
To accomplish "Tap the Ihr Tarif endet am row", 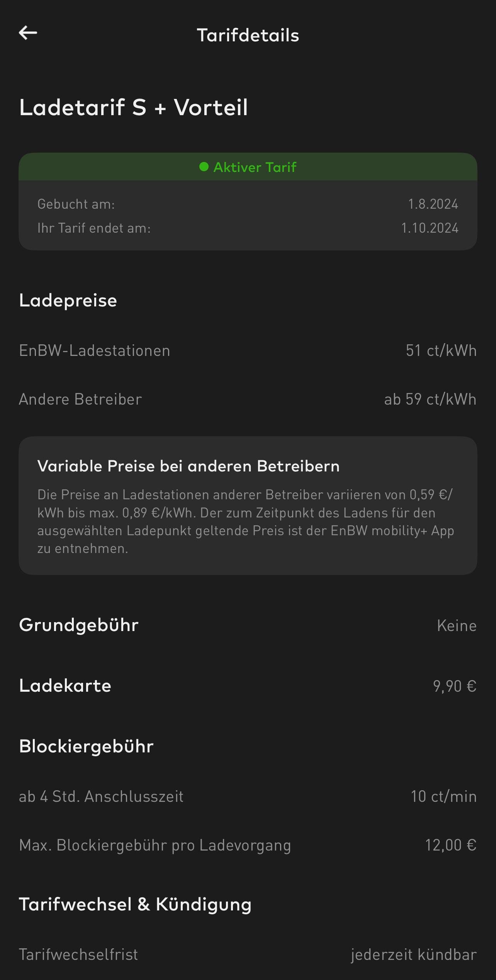I will point(248,228).
